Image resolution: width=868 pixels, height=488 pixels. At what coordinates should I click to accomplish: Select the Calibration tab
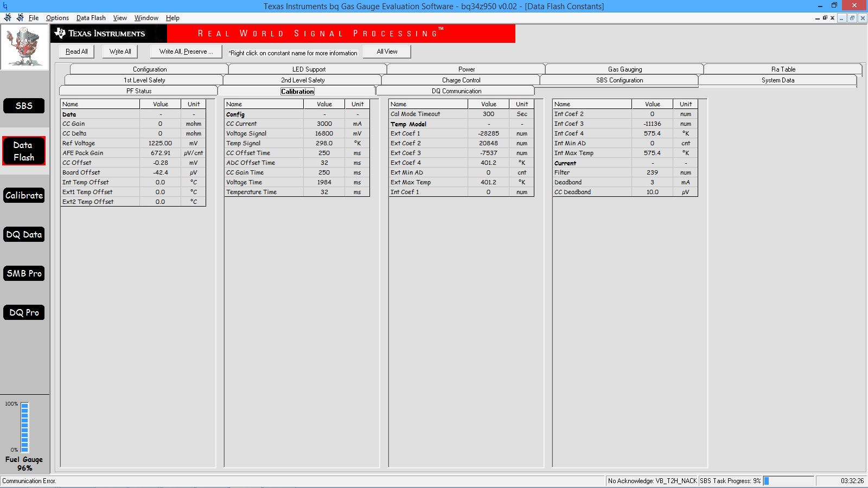297,91
